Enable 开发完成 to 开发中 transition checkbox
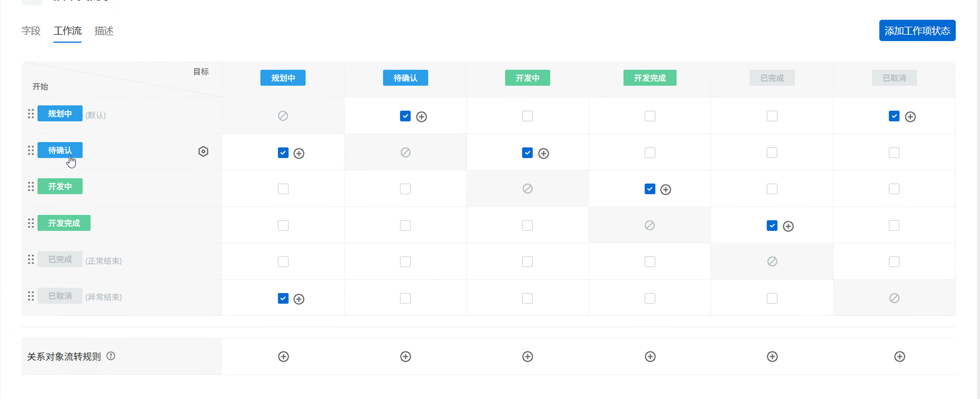Image resolution: width=980 pixels, height=399 pixels. click(527, 225)
